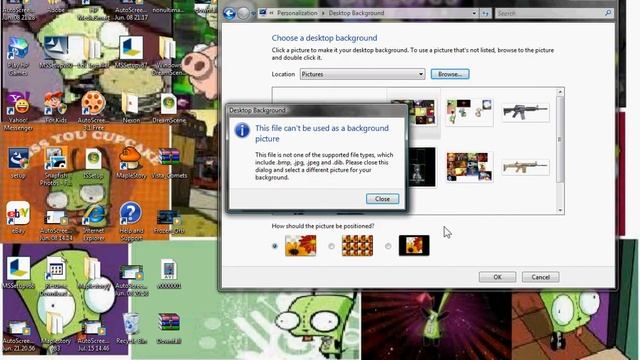Click the picture list scroll-down arrow
The height and width of the screenshot is (360, 640).
pyautogui.click(x=560, y=210)
